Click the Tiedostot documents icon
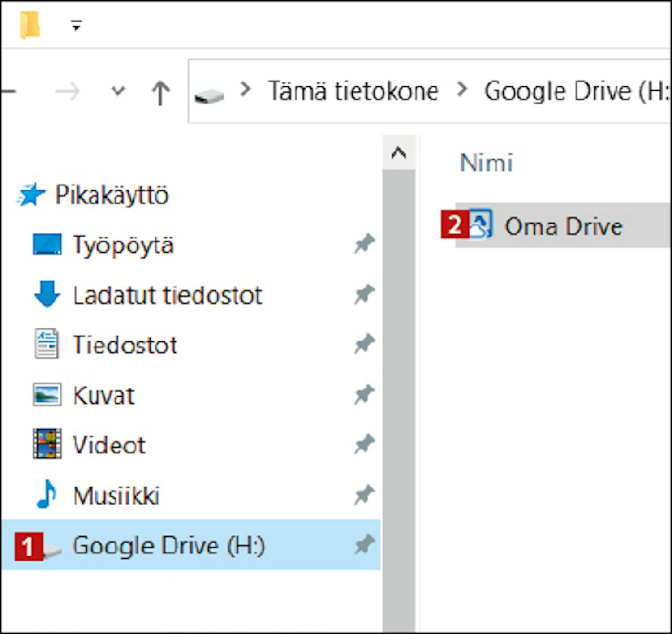This screenshot has height=634, width=672. (47, 344)
